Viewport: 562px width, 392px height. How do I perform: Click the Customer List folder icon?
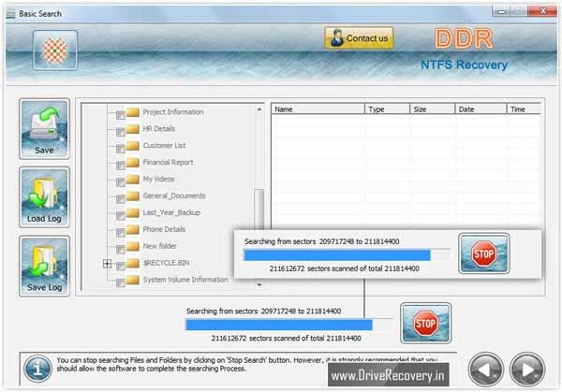click(133, 146)
